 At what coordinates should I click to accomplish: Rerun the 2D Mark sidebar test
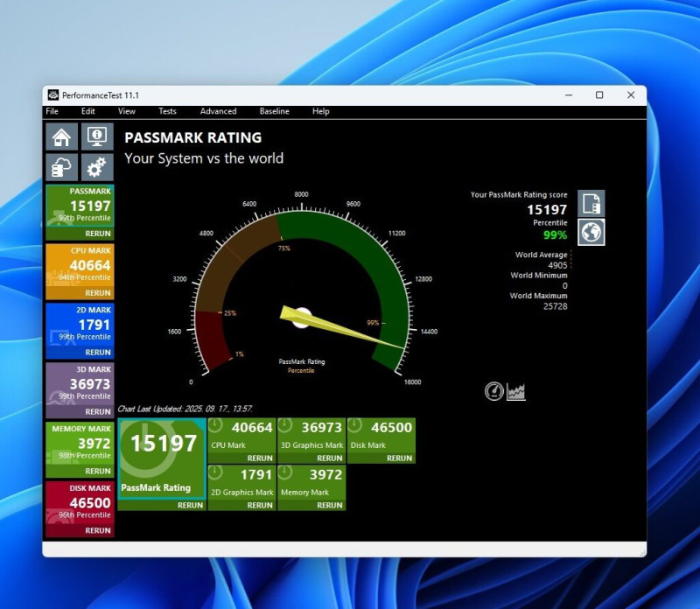(98, 353)
